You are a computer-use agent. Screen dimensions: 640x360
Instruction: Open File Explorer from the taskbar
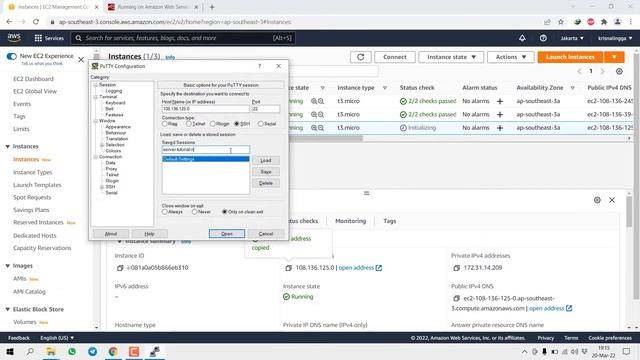click(51, 351)
